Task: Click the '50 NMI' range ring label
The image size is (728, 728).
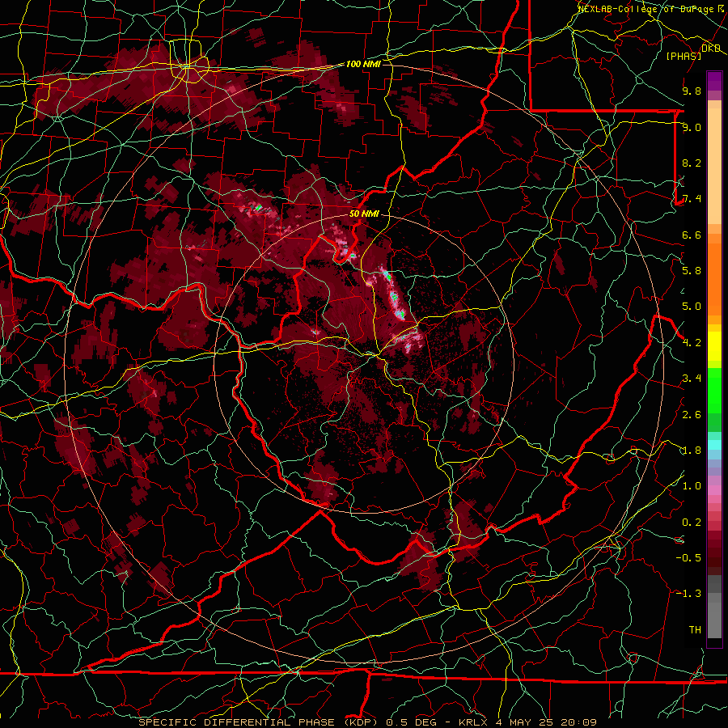Action: 364,214
